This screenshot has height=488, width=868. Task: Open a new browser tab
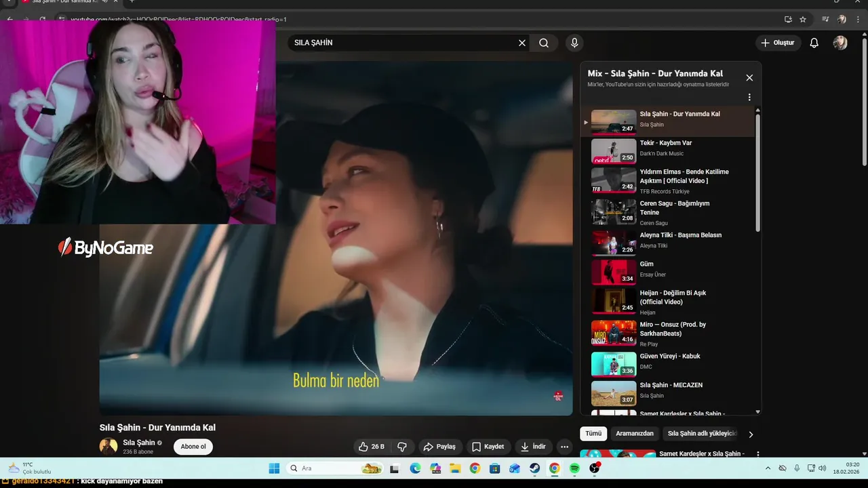tap(132, 2)
